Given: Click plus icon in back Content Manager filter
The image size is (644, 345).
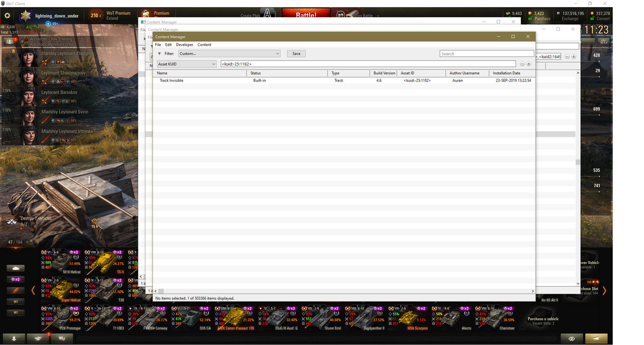Looking at the screenshot, I should (574, 56).
